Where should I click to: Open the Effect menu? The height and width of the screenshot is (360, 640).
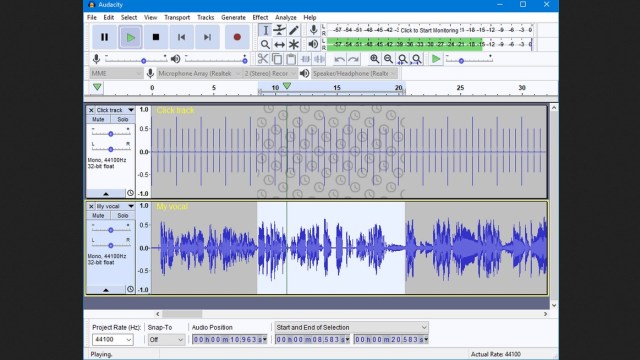[260, 18]
